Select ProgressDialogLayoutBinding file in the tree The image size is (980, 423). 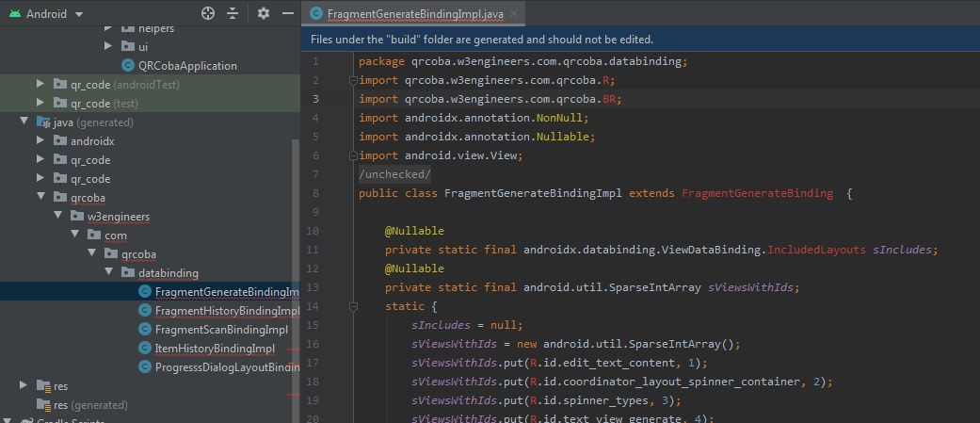point(228,366)
